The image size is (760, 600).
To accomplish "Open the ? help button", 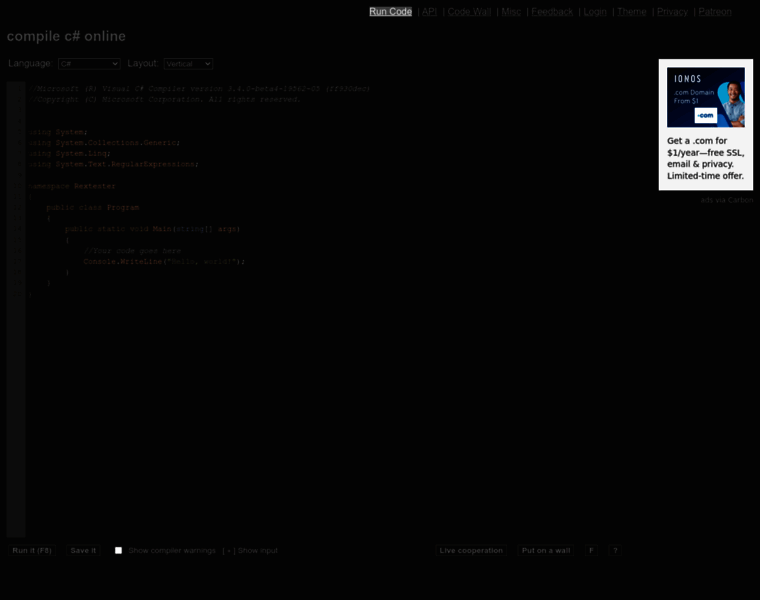I will tap(615, 551).
